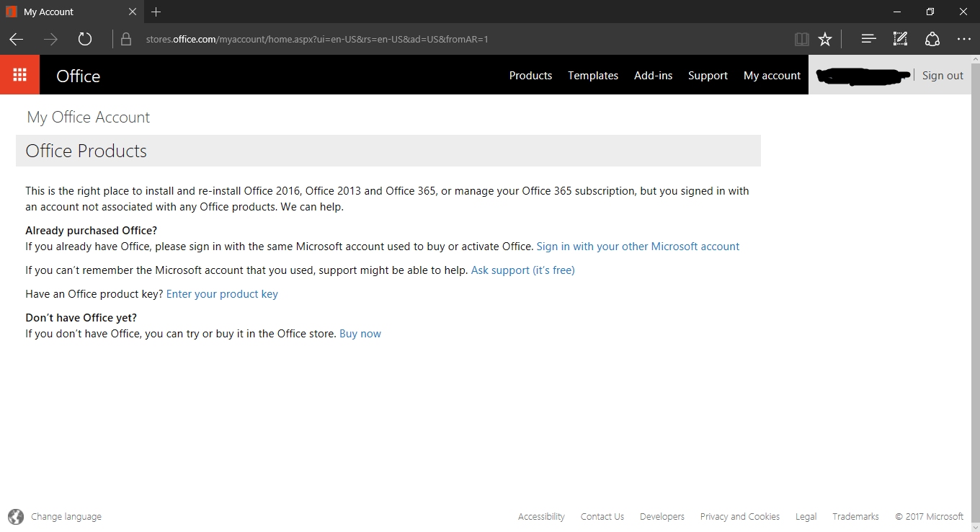Image resolution: width=980 pixels, height=532 pixels.
Task: Open the Support menu item
Action: (708, 75)
